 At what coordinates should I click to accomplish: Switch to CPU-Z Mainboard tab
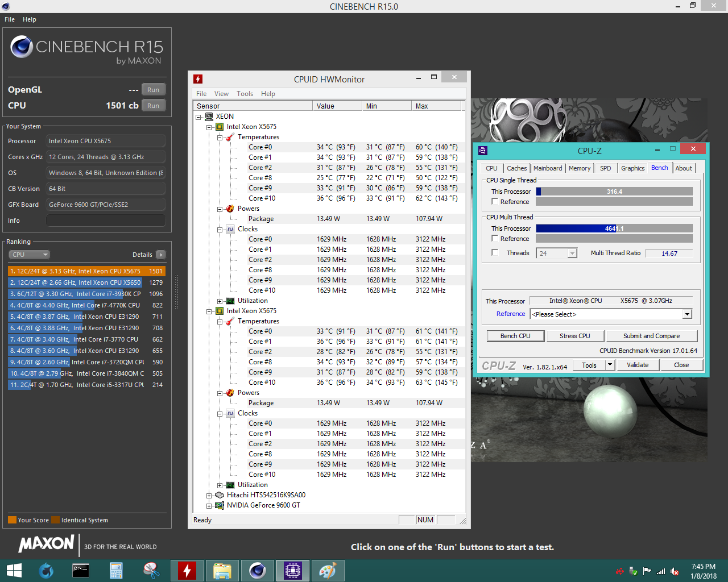548,168
